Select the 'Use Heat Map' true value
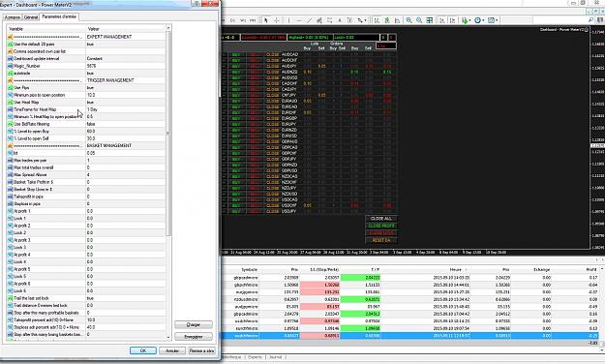The image size is (605, 364). click(125, 103)
